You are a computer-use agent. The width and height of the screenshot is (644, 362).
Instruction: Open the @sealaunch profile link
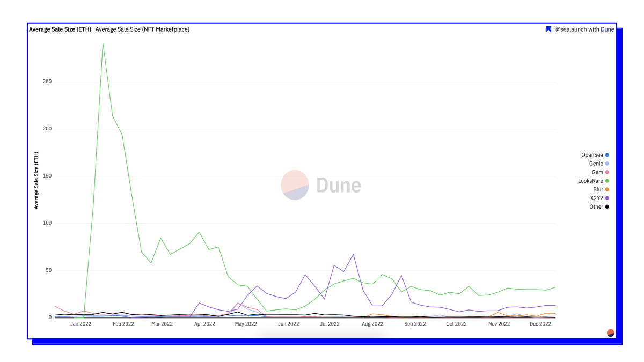(570, 29)
